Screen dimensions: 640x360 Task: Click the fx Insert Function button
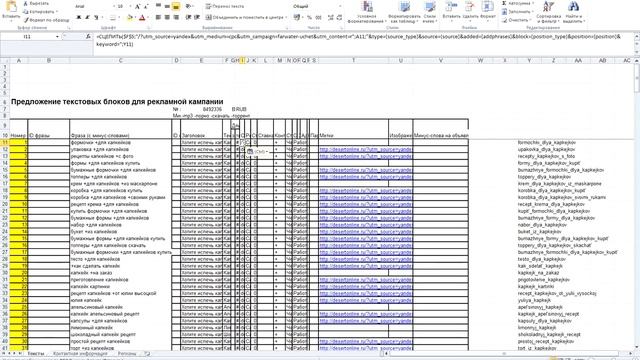click(88, 37)
